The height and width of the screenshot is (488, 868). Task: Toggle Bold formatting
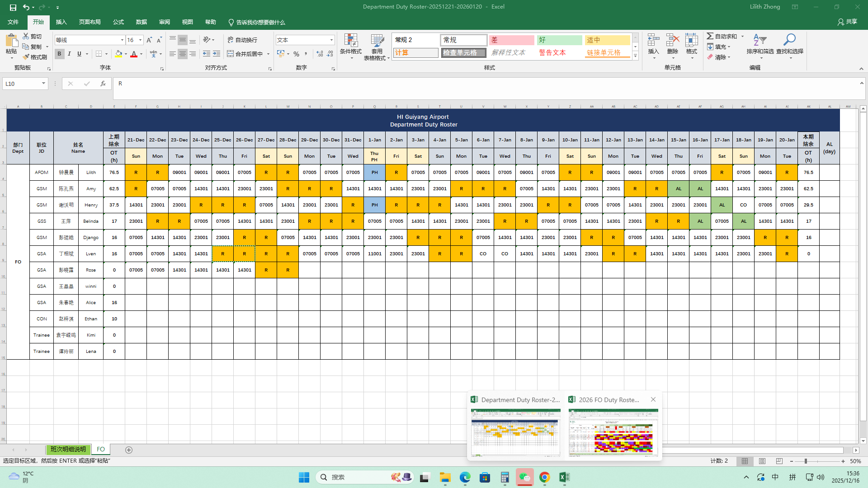pos(59,54)
